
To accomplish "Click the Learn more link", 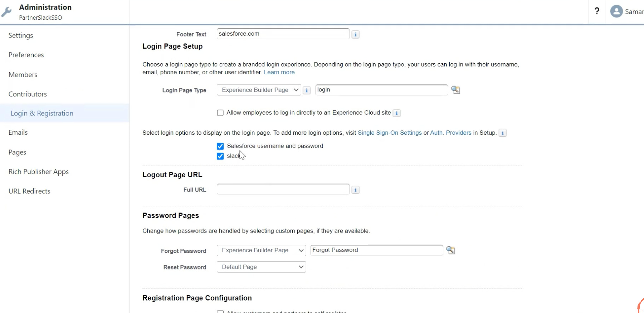I will coord(279,72).
